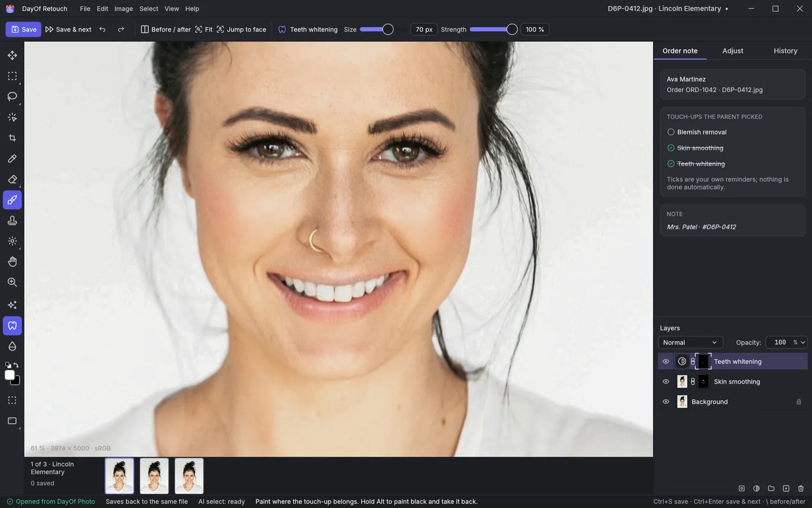Select the Blur droplet tool
812x508 pixels.
pyautogui.click(x=12, y=346)
